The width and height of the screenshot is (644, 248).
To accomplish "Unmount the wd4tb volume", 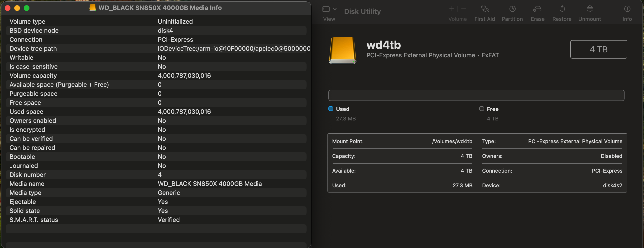I will click(x=590, y=9).
